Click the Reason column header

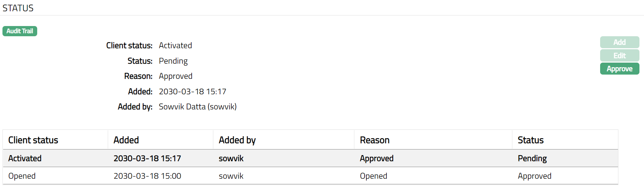375,140
